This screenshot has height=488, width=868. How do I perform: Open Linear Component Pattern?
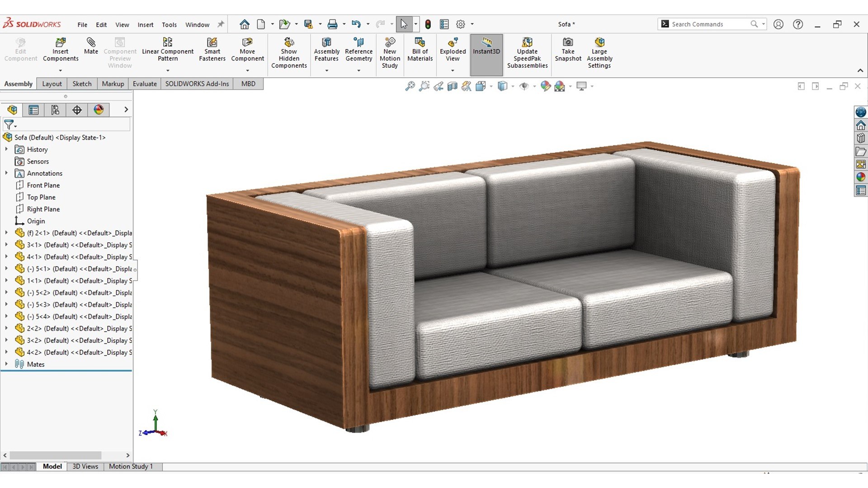tap(168, 50)
